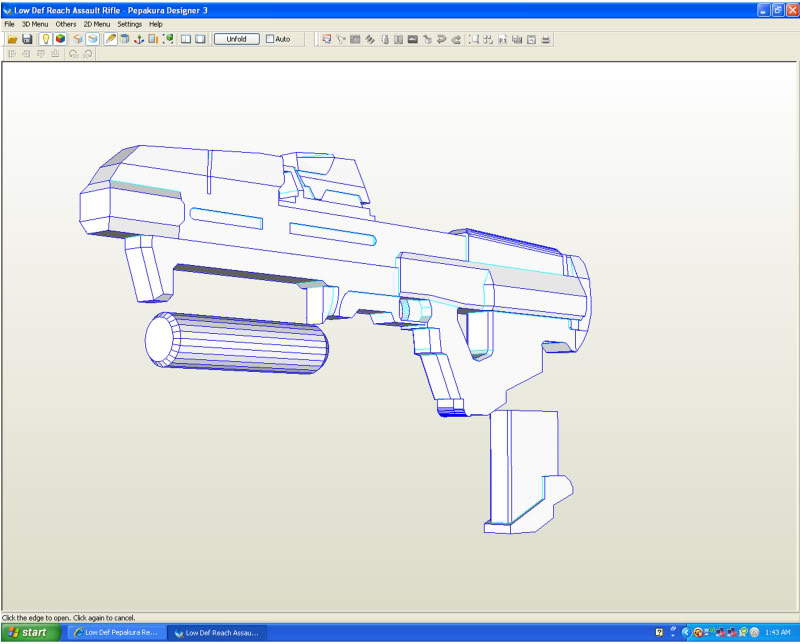Click the select-and-move parts icon
800x644 pixels.
(x=327, y=39)
